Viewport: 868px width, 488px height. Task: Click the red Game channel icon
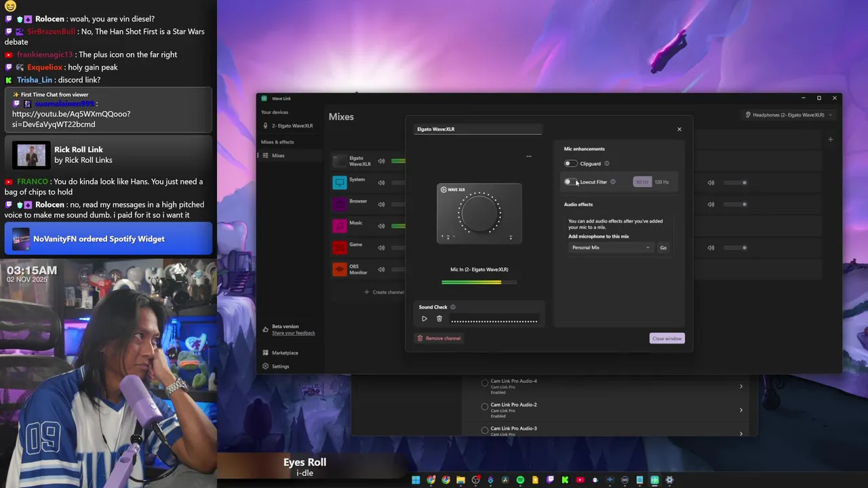coord(340,247)
